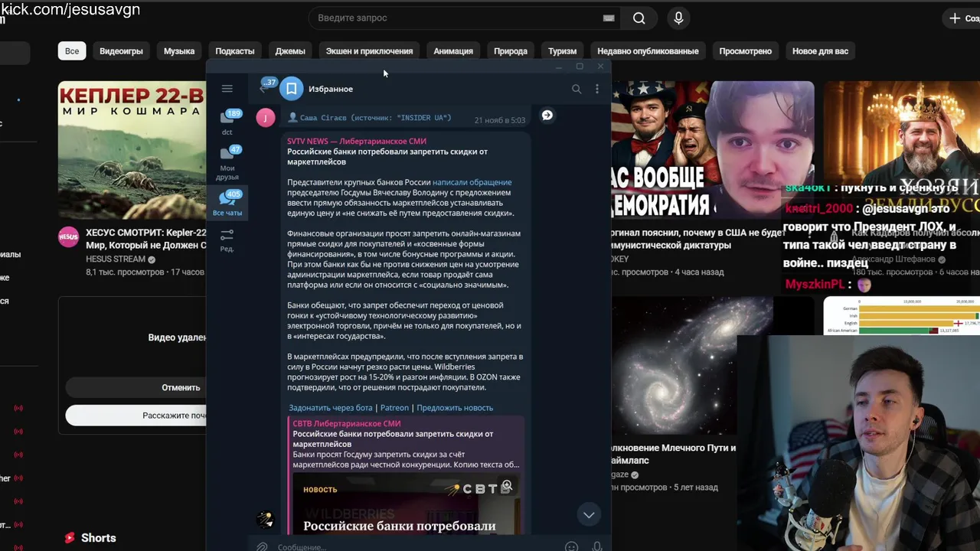Open the emoji picker in message bar
This screenshot has height=551, width=980.
[x=571, y=546]
